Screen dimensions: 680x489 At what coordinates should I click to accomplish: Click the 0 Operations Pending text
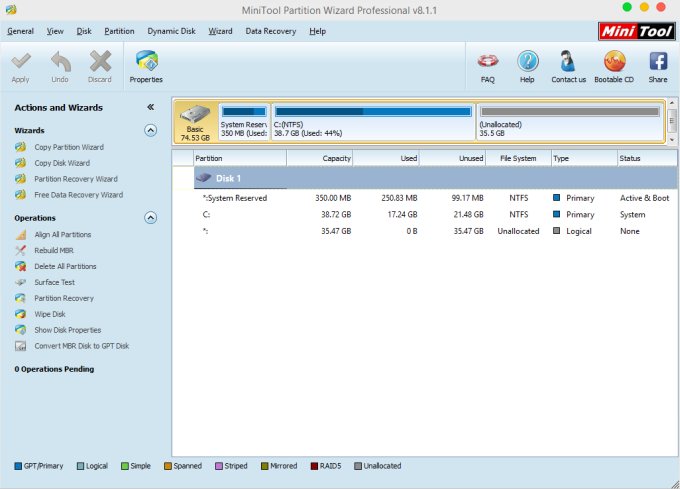(x=54, y=369)
